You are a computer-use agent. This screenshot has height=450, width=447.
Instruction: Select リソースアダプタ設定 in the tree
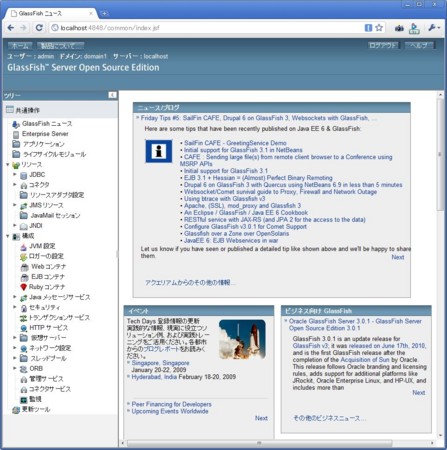[57, 195]
